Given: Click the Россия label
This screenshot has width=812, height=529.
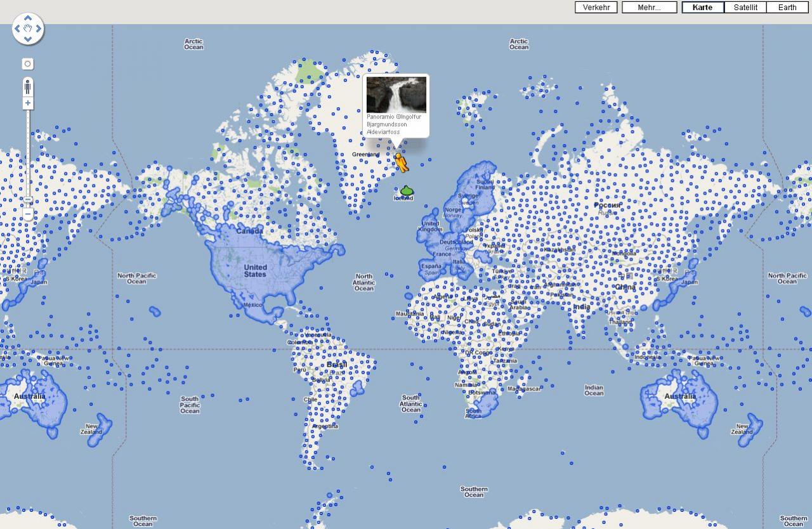Looking at the screenshot, I should tap(606, 206).
